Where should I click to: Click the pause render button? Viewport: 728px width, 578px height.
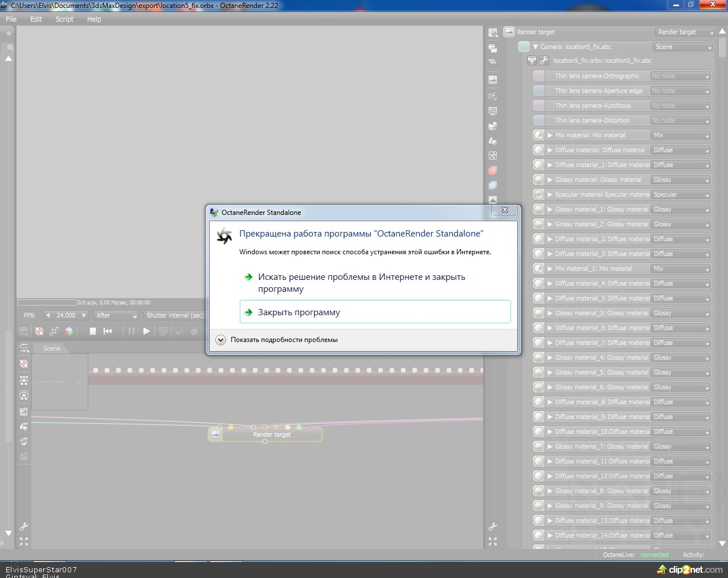[132, 331]
